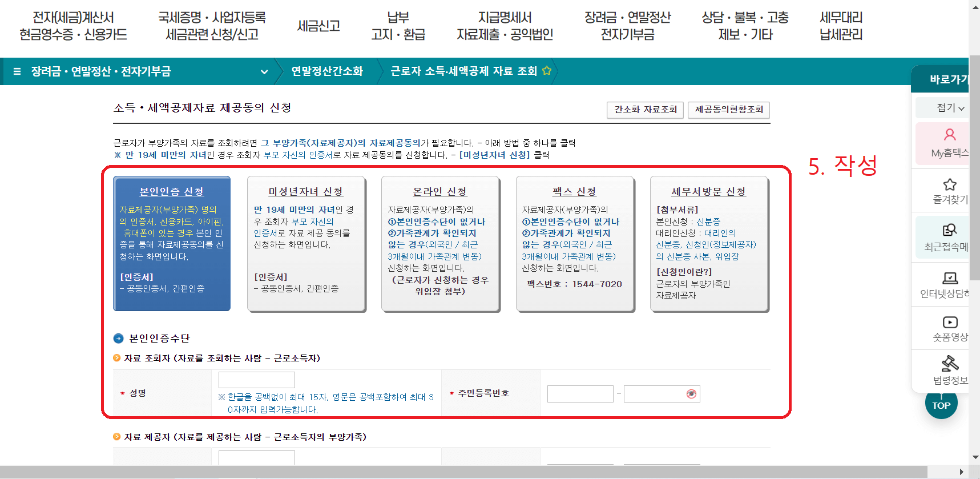Click 연말정산간소화 breadcrumb
Image resolution: width=980 pixels, height=479 pixels.
click(x=327, y=71)
